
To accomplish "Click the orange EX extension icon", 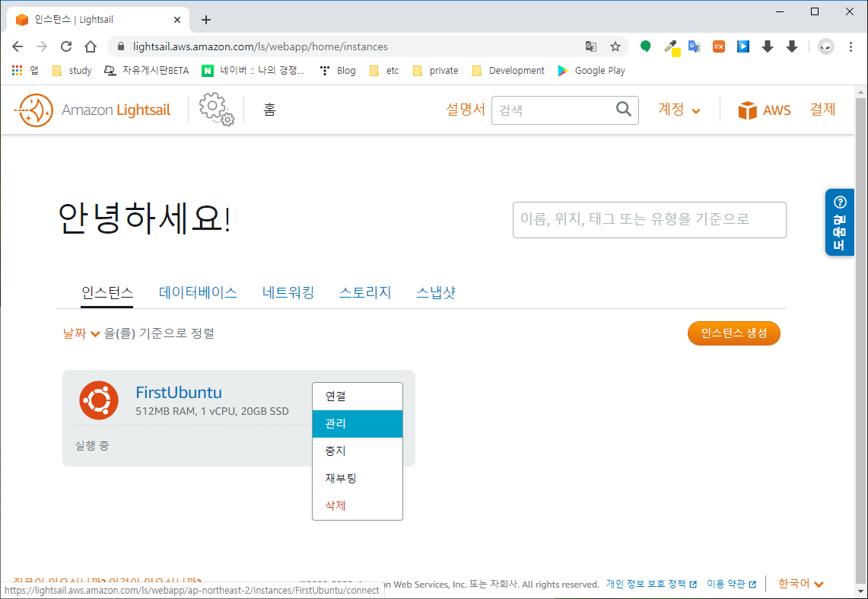I will (x=719, y=46).
